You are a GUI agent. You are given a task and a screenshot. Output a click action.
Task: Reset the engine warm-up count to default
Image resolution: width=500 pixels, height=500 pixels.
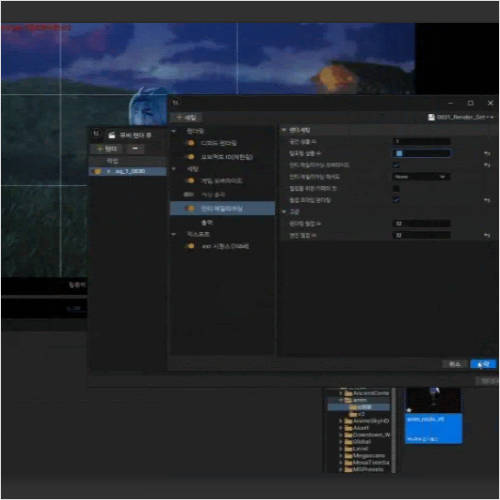coord(487,235)
